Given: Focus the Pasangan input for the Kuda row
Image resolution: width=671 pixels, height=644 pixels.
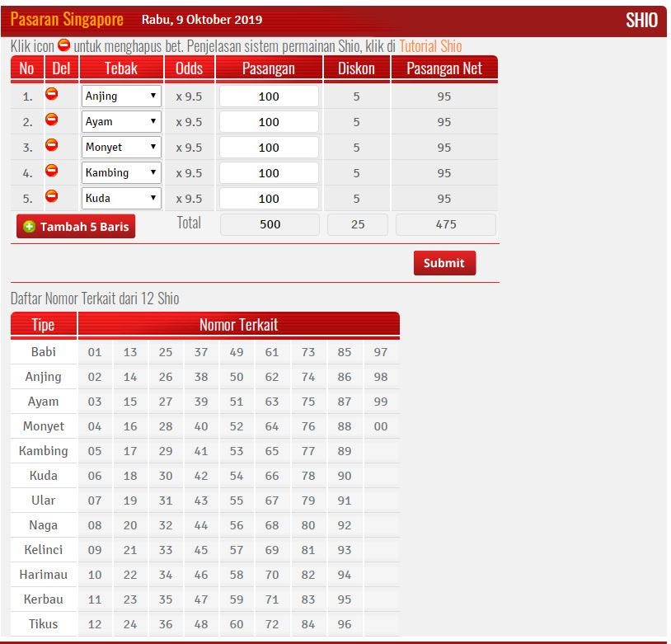Looking at the screenshot, I should point(269,199).
